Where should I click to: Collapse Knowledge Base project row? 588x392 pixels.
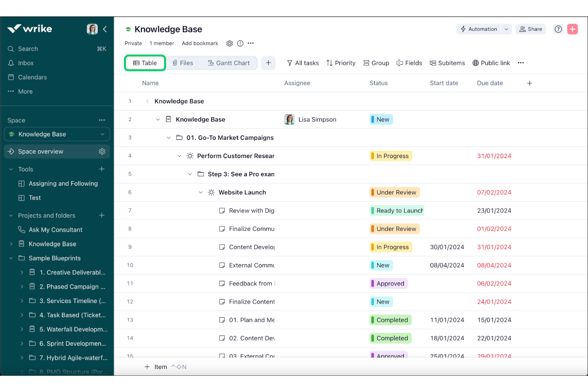click(x=158, y=120)
